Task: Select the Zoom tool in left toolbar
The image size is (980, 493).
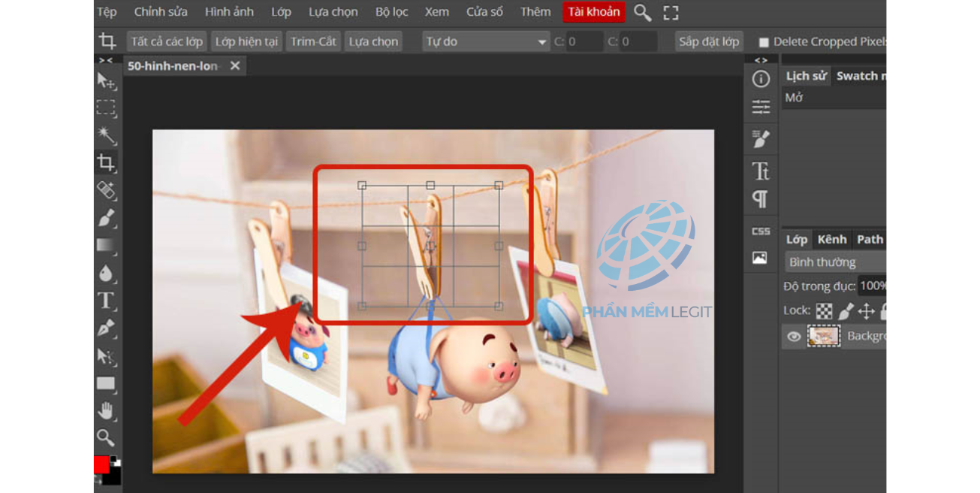Action: pyautogui.click(x=106, y=437)
